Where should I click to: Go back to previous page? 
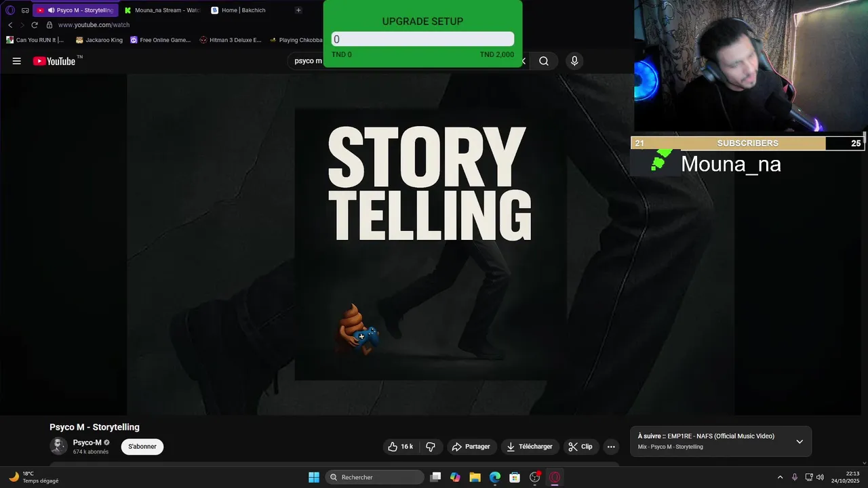click(10, 25)
